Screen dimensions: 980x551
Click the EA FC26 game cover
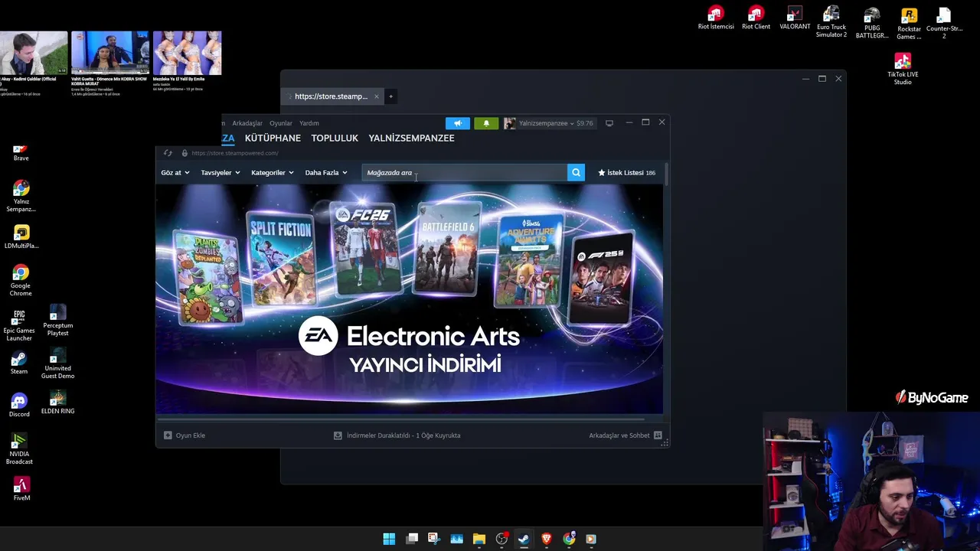pyautogui.click(x=366, y=248)
